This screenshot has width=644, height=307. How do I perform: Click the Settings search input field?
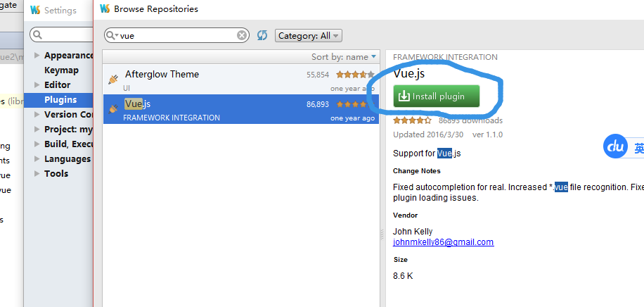click(62, 35)
